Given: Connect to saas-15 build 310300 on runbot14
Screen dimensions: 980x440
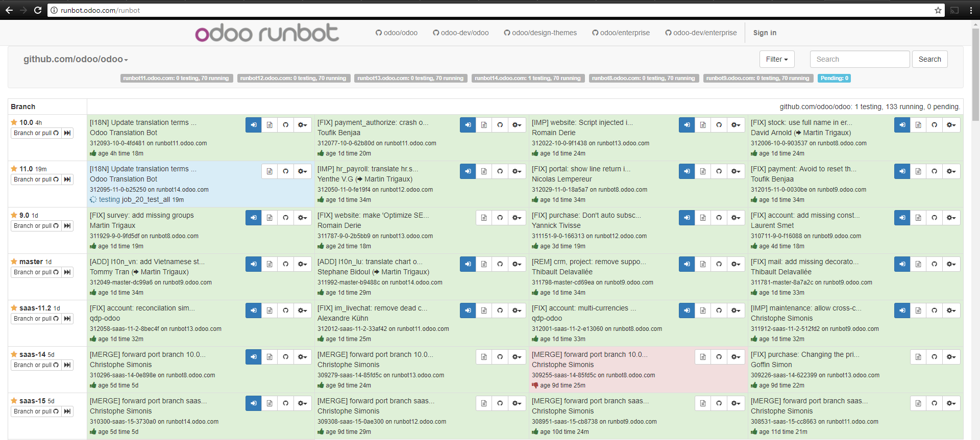Looking at the screenshot, I should (x=254, y=403).
